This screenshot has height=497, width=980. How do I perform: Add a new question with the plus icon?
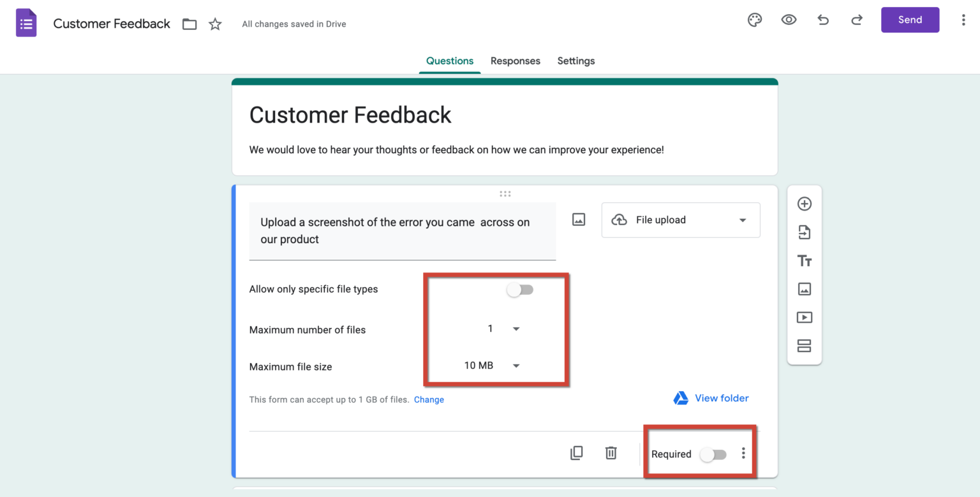(x=805, y=204)
